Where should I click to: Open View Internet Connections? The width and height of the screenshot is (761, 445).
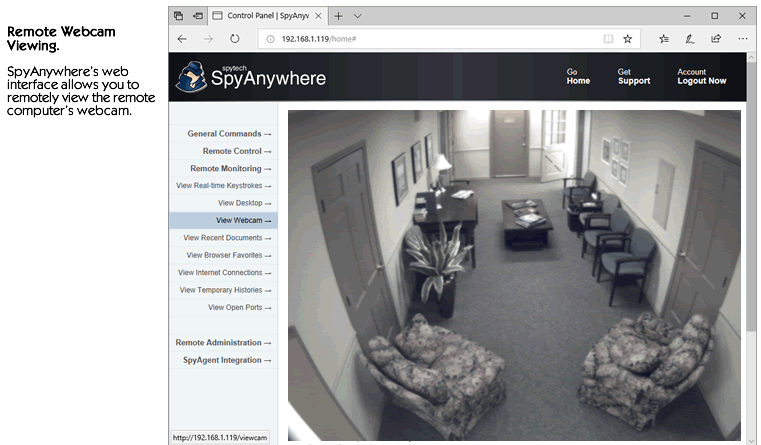[x=223, y=273]
